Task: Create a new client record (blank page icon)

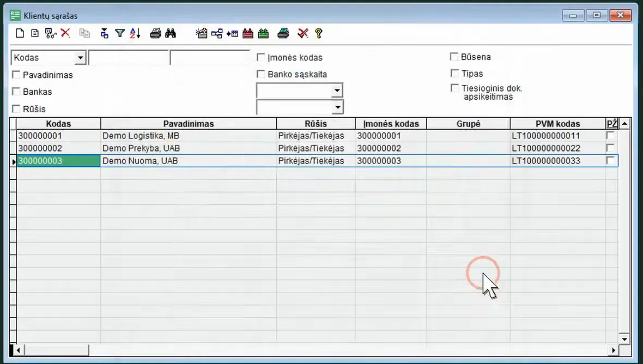Action: click(x=20, y=33)
